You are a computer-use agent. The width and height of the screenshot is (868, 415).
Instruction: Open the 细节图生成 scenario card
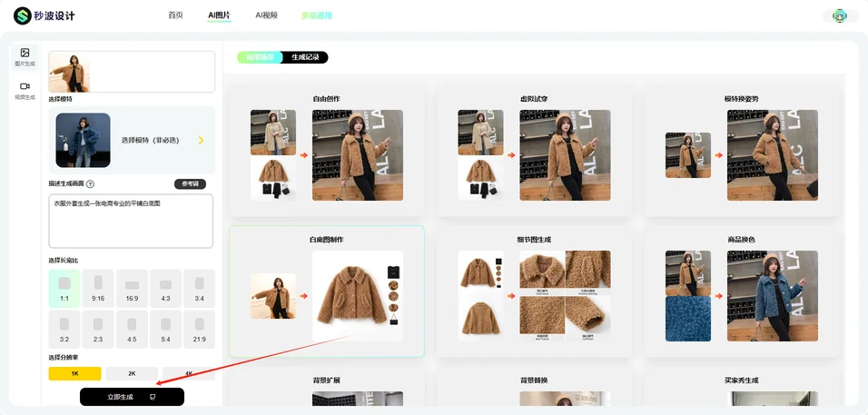click(x=534, y=291)
